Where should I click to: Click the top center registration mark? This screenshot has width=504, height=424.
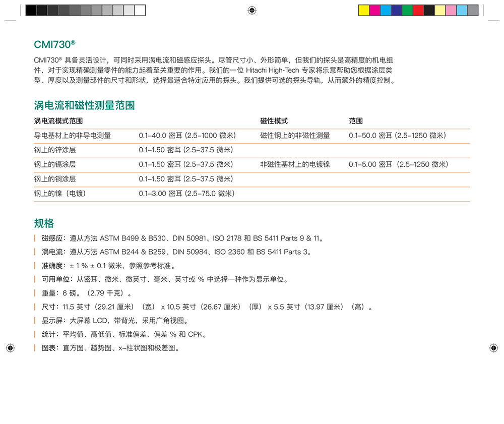(252, 10)
